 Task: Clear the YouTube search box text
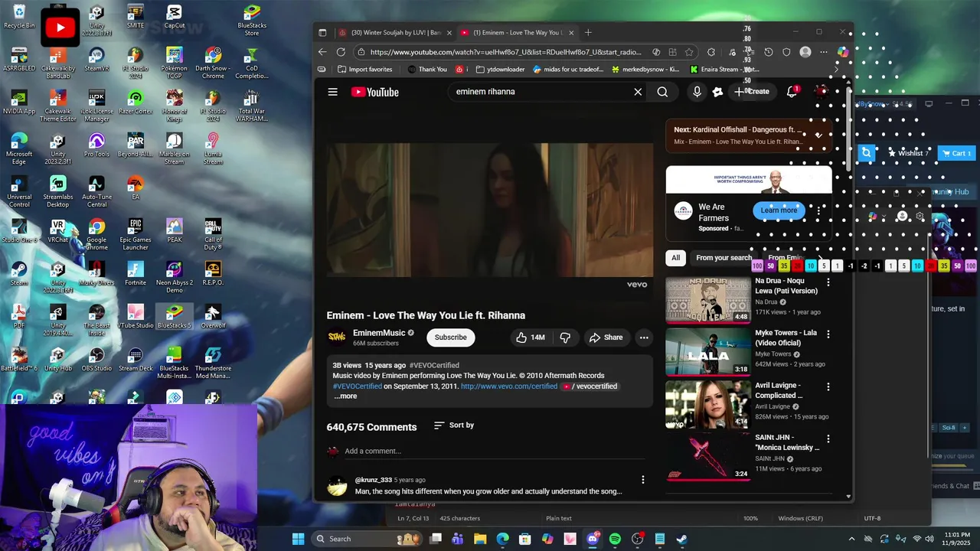638,92
